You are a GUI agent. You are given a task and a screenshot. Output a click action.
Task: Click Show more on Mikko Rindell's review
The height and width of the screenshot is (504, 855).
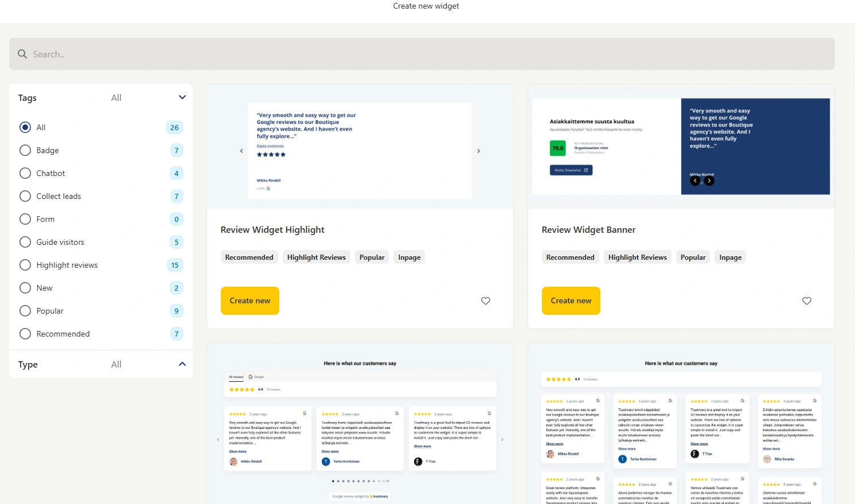pos(238,451)
